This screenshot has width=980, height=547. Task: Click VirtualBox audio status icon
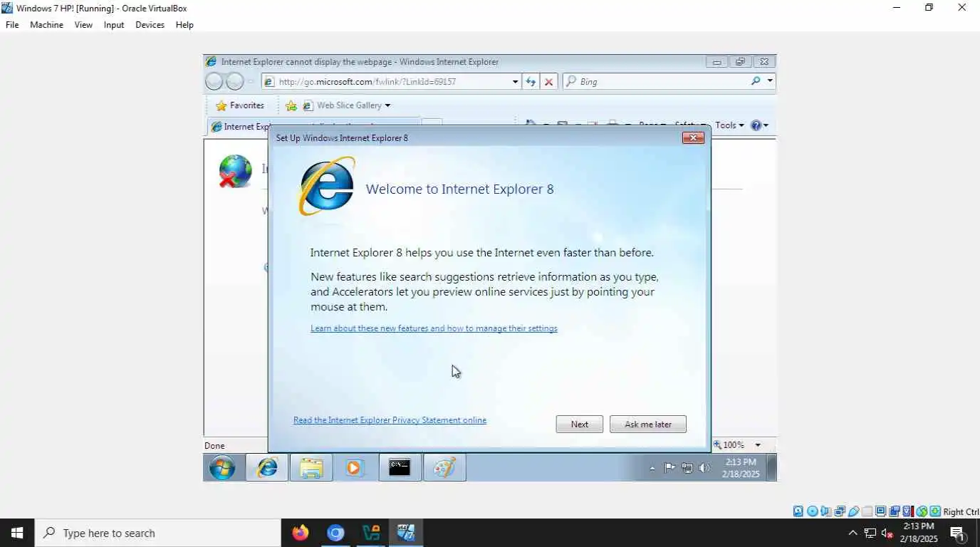pos(825,511)
